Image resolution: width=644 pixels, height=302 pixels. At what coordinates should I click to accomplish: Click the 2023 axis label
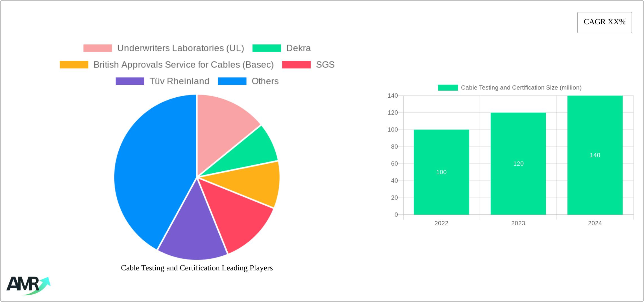519,223
